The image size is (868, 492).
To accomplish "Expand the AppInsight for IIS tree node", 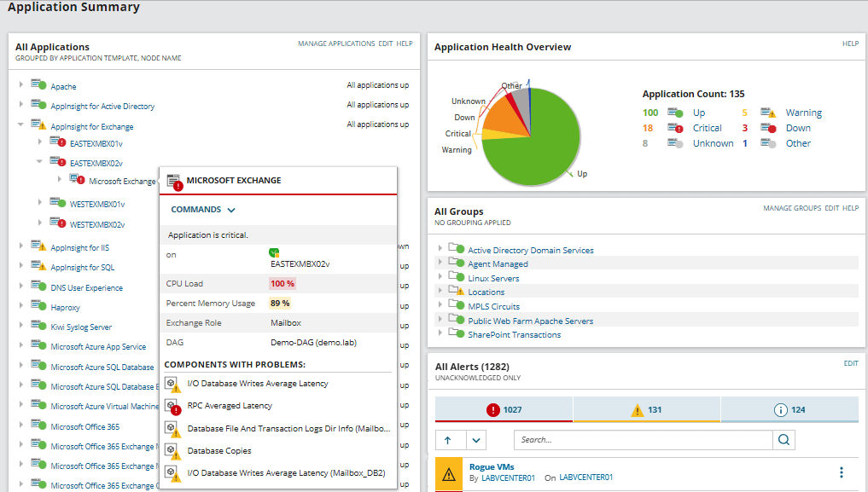I will tap(21, 246).
